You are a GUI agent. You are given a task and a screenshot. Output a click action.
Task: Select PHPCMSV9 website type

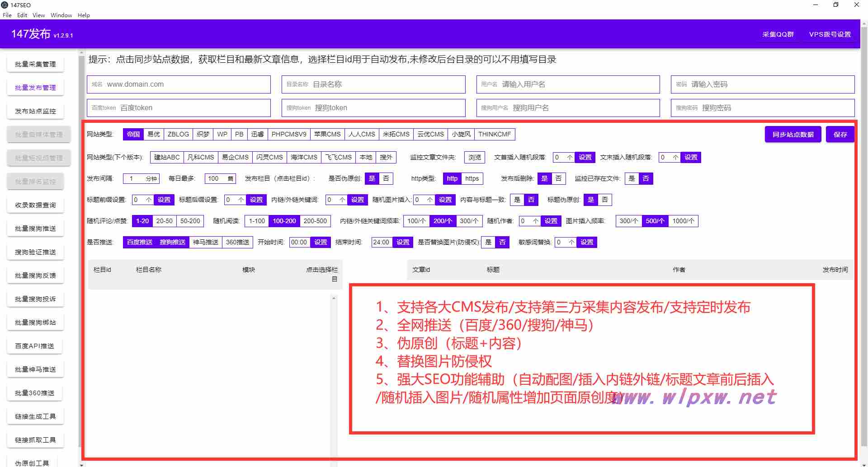(x=289, y=134)
